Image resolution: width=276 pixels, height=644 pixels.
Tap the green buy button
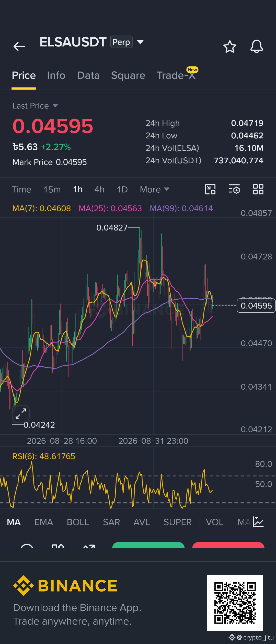pos(148,545)
